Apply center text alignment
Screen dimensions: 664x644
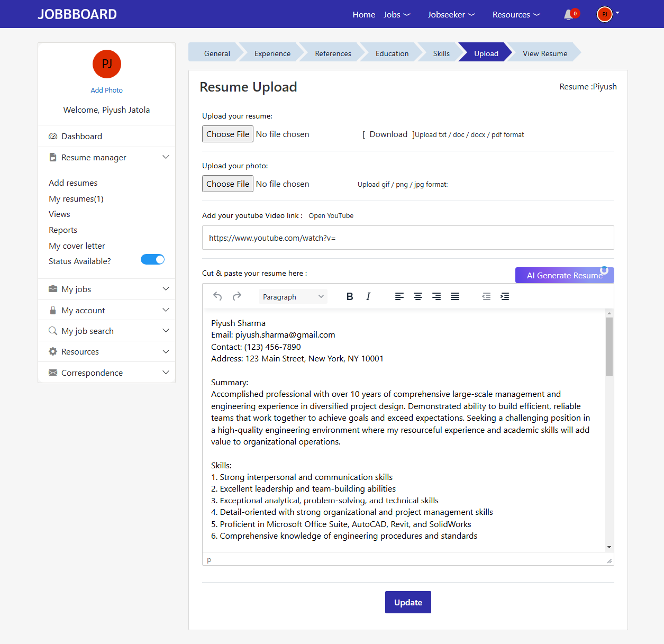click(x=418, y=296)
